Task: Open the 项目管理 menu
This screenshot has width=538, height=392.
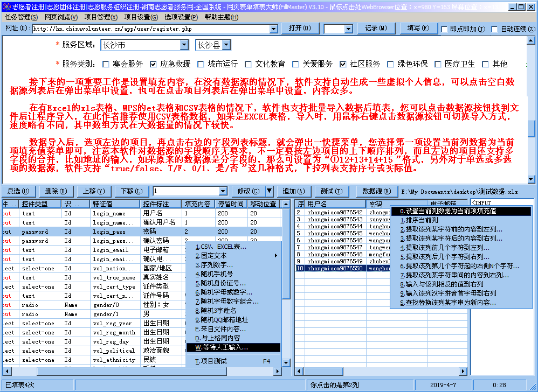Action: [101, 17]
